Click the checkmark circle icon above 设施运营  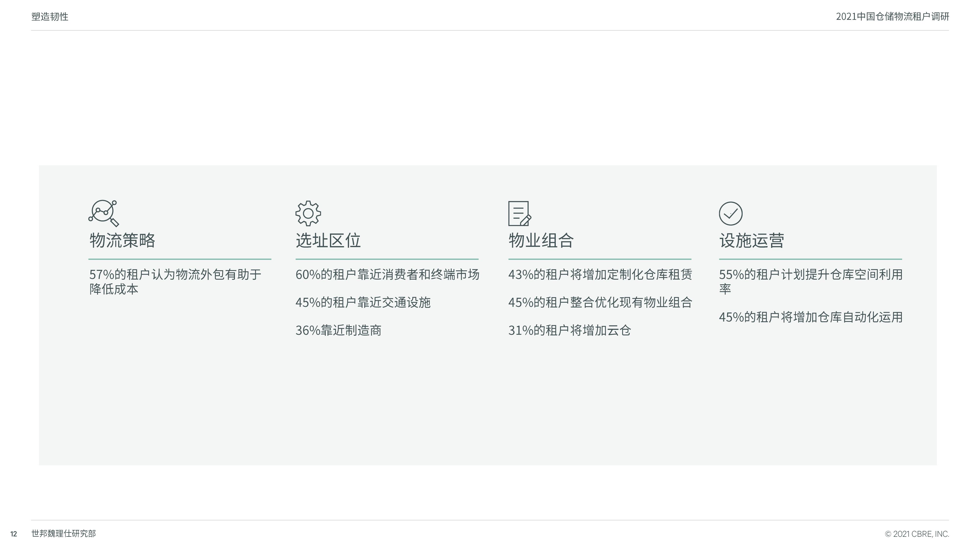click(730, 213)
